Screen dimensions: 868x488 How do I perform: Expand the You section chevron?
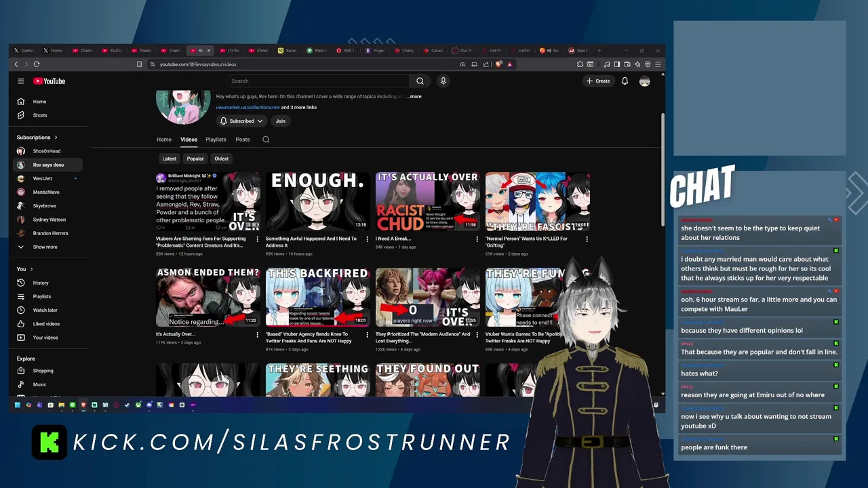pos(31,269)
